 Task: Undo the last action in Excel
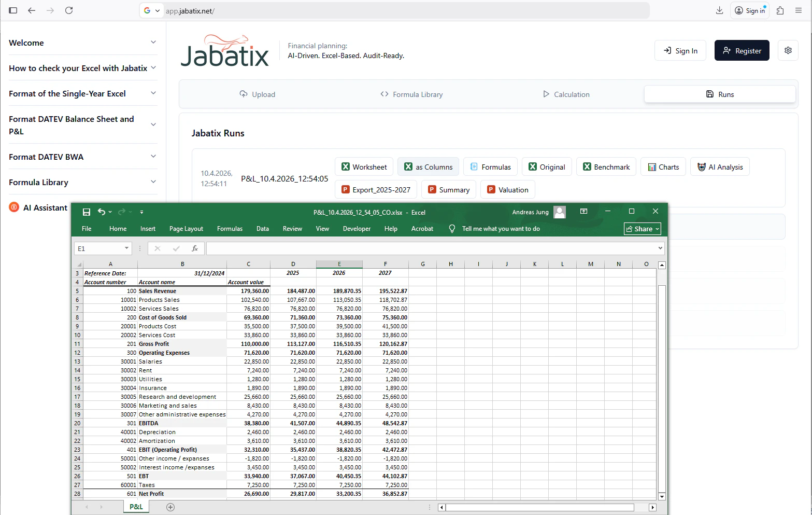pos(102,212)
